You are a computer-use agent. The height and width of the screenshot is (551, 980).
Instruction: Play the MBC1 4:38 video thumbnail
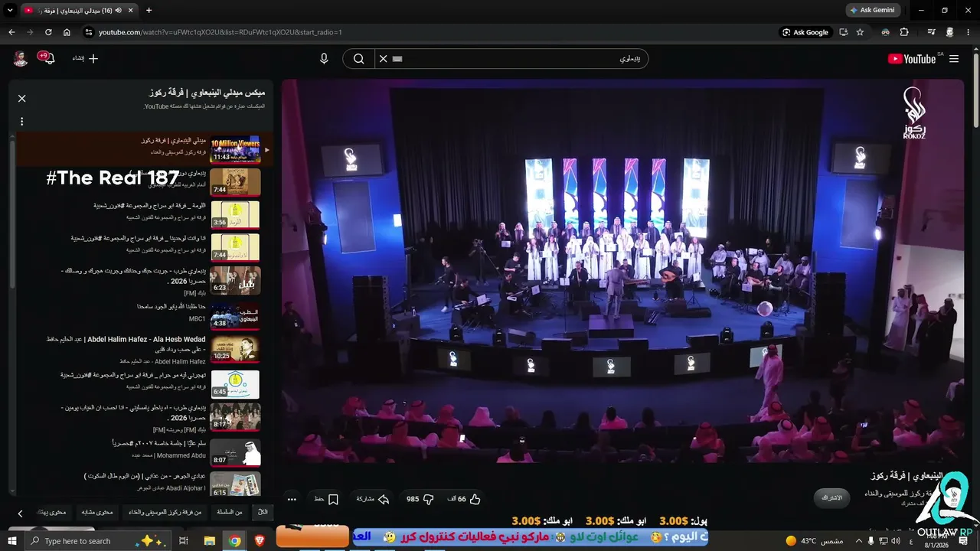(235, 315)
